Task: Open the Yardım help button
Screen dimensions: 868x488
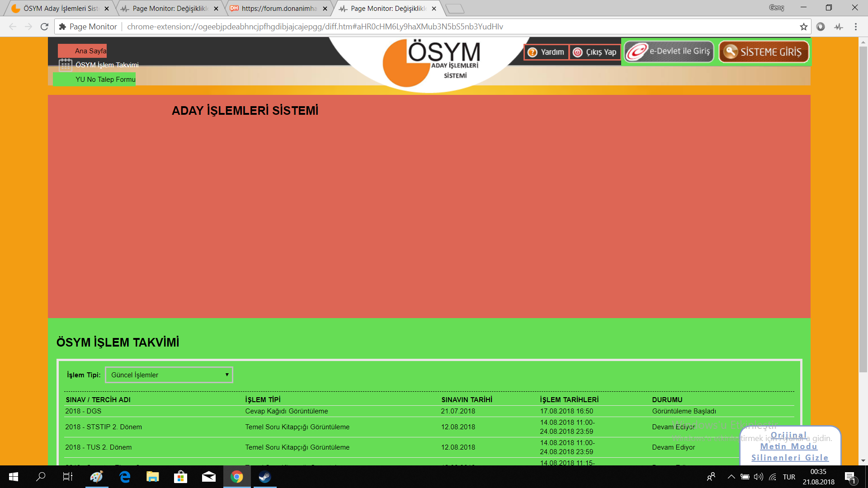Action: coord(546,52)
